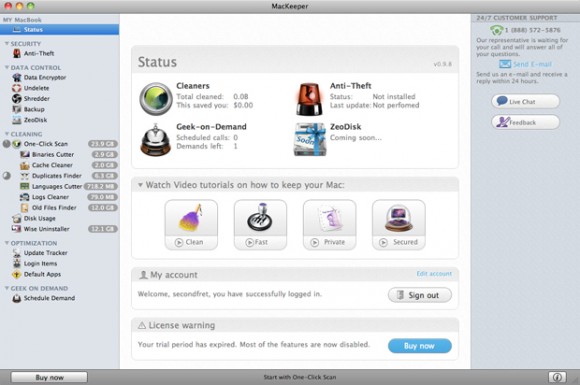This screenshot has height=385, width=580.
Task: Collapse the OPTIMIZATION sidebar group
Action: click(7, 243)
